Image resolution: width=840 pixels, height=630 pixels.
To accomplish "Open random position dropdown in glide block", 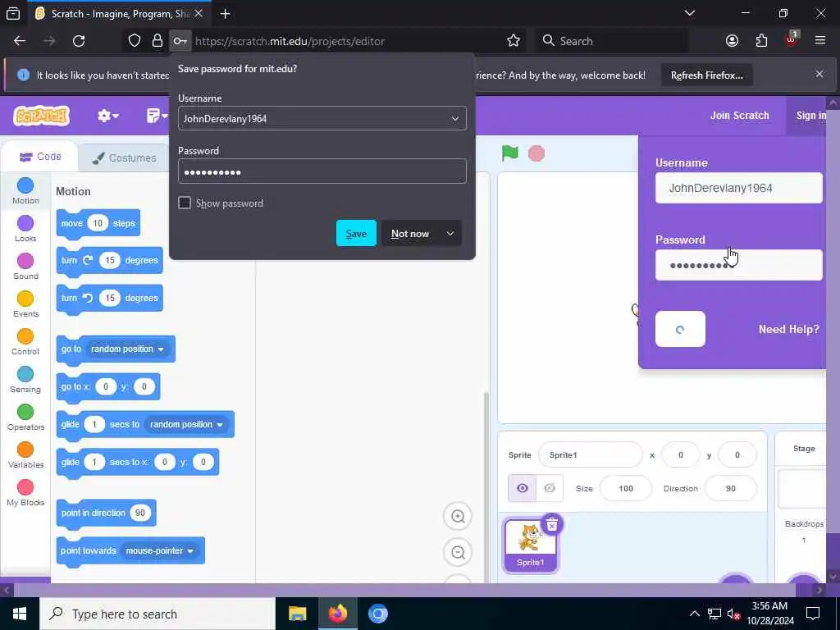I will coord(186,424).
